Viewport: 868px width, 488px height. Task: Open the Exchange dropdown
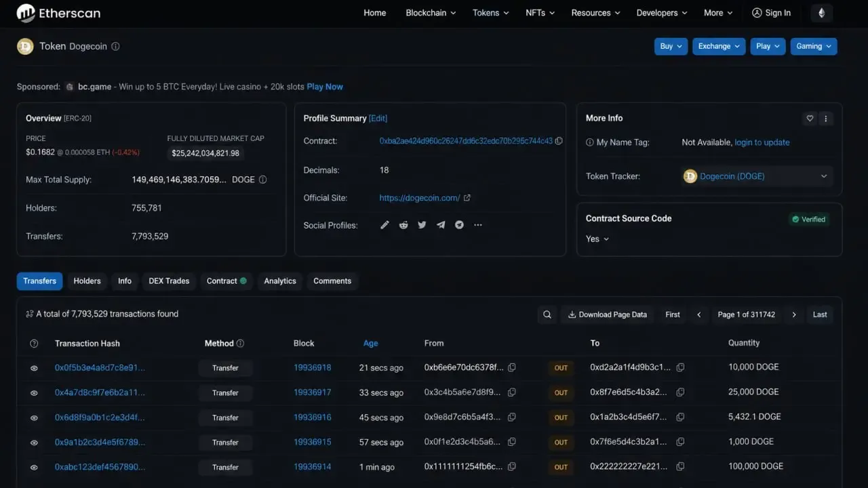pyautogui.click(x=719, y=46)
